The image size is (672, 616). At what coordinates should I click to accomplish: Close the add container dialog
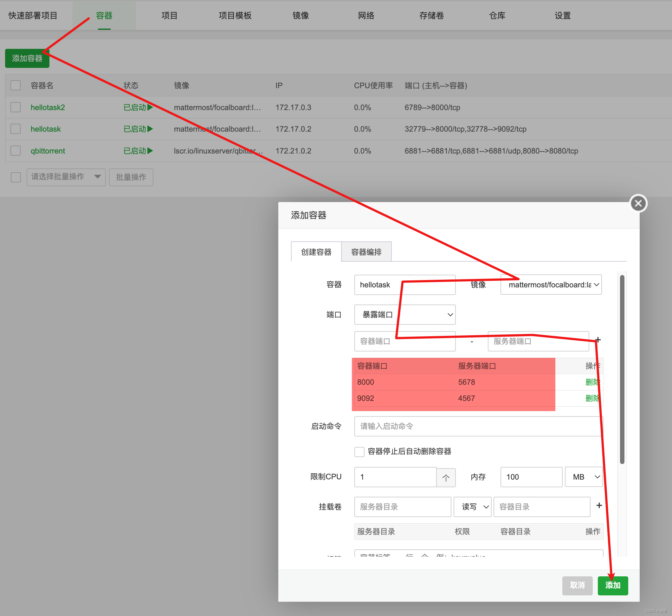(x=638, y=203)
